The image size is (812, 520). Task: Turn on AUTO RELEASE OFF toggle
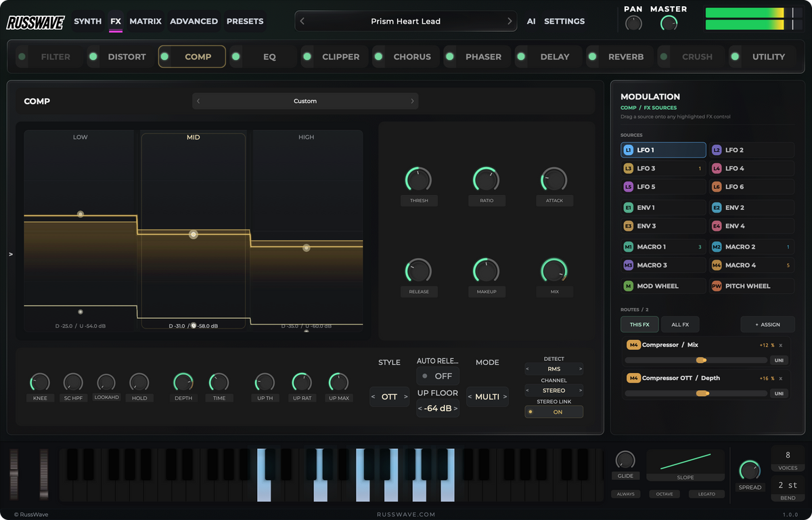pos(438,376)
